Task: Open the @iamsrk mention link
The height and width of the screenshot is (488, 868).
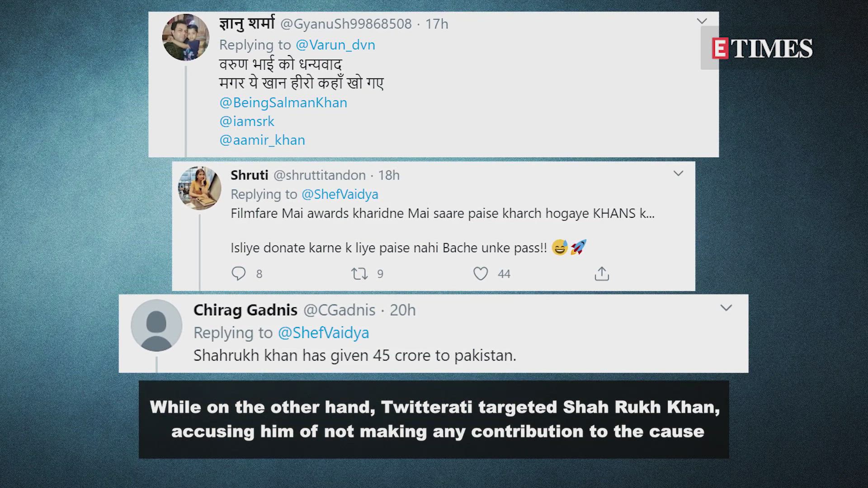Action: click(247, 121)
